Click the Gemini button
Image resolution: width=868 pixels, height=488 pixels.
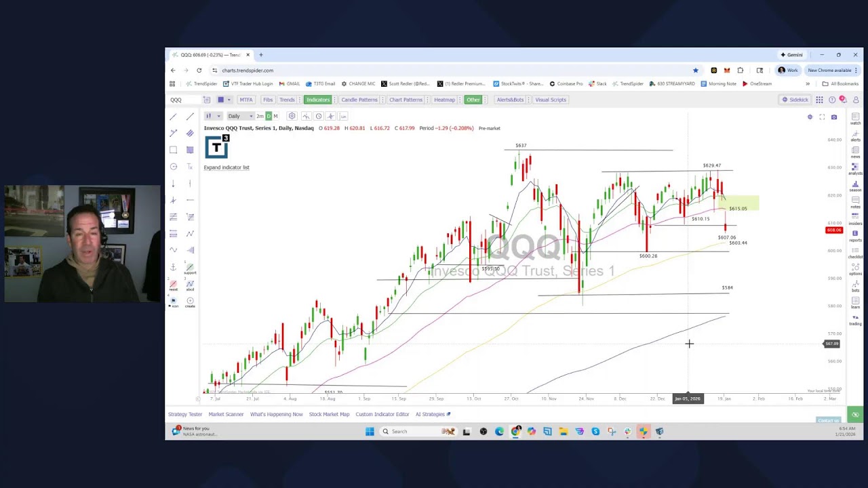(x=791, y=55)
